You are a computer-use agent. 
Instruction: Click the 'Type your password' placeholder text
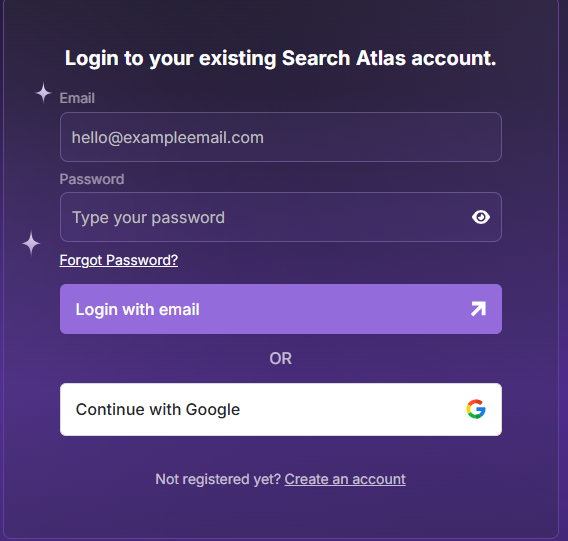pyautogui.click(x=149, y=217)
